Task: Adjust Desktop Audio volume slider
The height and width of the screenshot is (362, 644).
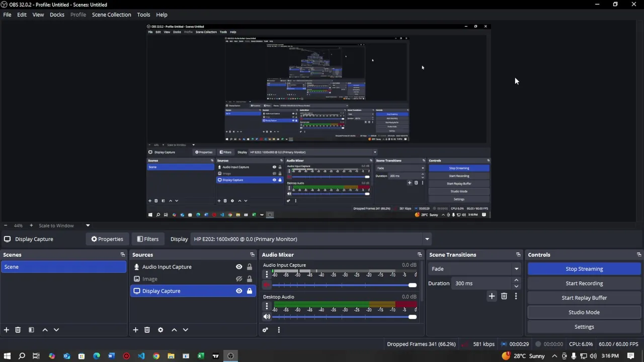Action: point(344,317)
